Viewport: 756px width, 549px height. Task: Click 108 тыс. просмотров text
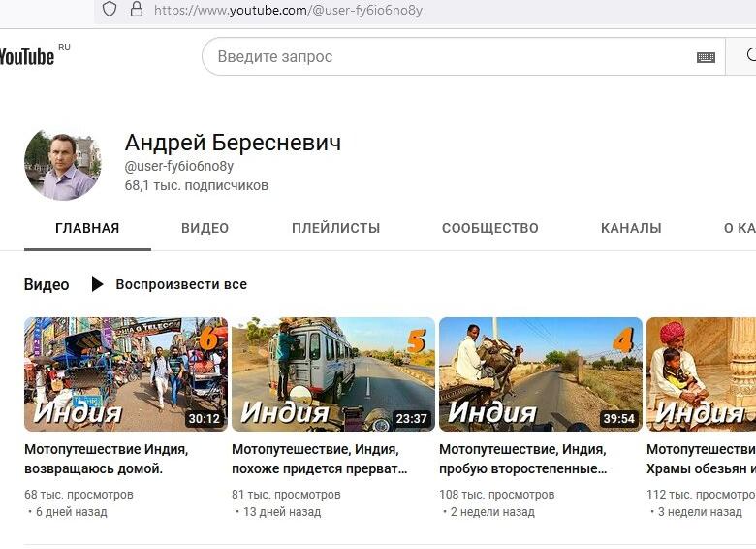pyautogui.click(x=496, y=495)
